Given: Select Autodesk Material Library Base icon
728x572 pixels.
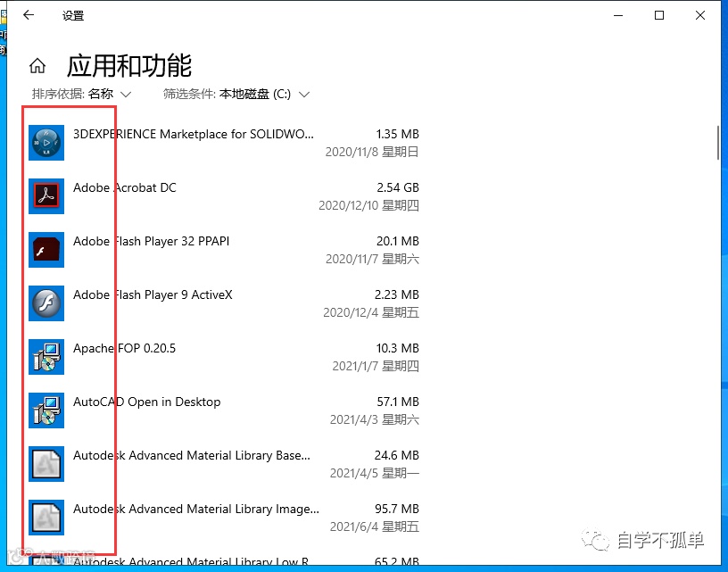Looking at the screenshot, I should [46, 464].
